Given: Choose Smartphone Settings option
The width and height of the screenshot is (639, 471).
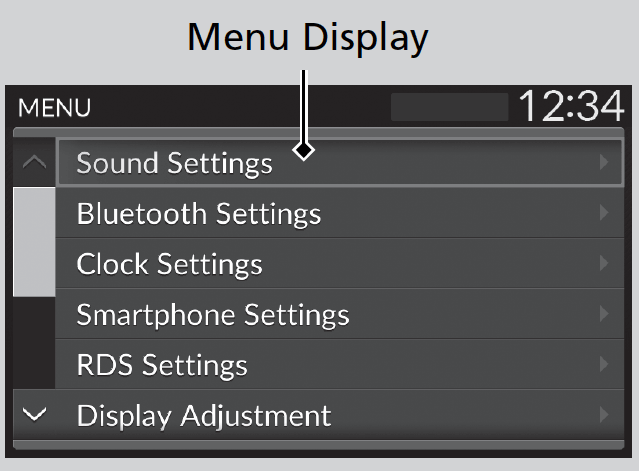Looking at the screenshot, I should 213,315.
